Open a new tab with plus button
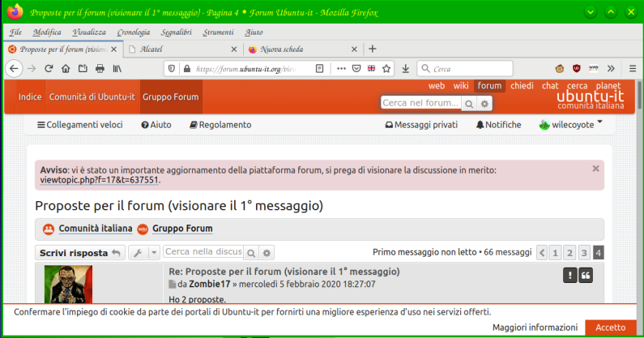Image resolution: width=644 pixels, height=338 pixels. tap(373, 49)
